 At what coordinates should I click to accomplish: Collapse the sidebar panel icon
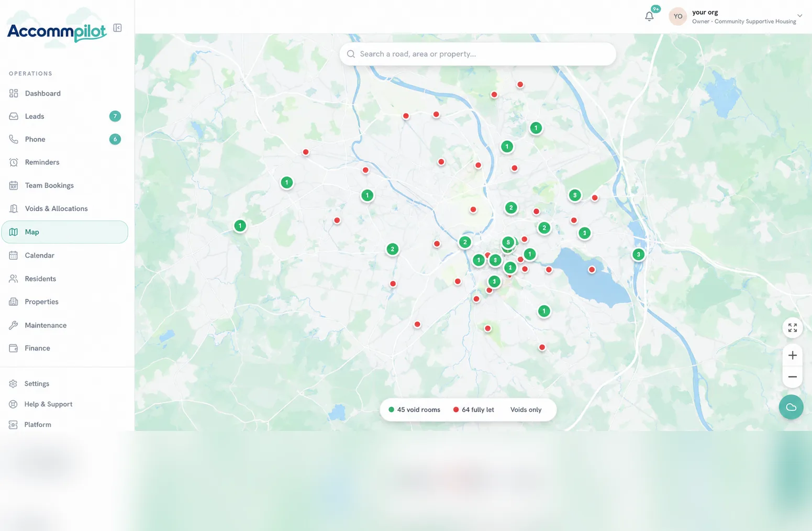(117, 28)
